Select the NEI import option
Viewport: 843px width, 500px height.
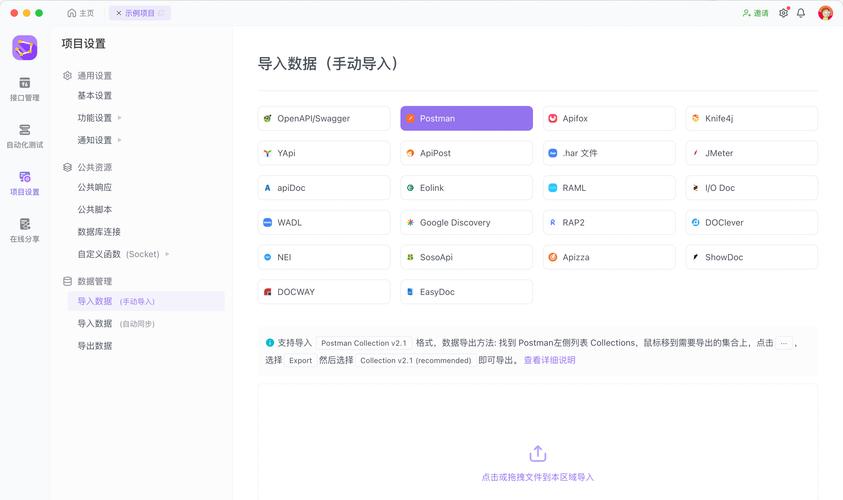pyautogui.click(x=324, y=257)
